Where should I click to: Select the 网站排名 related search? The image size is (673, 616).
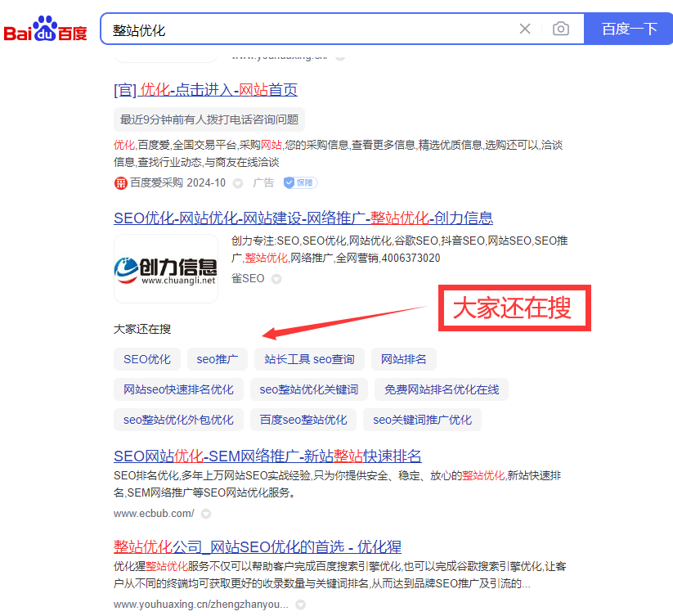[x=403, y=359]
